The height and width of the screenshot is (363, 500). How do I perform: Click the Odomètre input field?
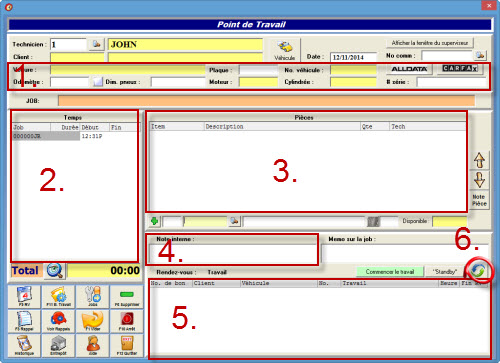click(x=70, y=82)
